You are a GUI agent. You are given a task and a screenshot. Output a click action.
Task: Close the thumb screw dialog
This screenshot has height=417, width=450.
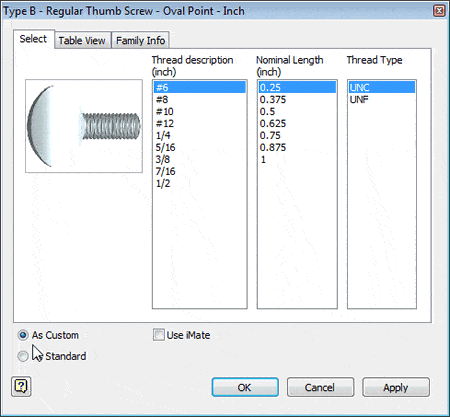coord(439,11)
